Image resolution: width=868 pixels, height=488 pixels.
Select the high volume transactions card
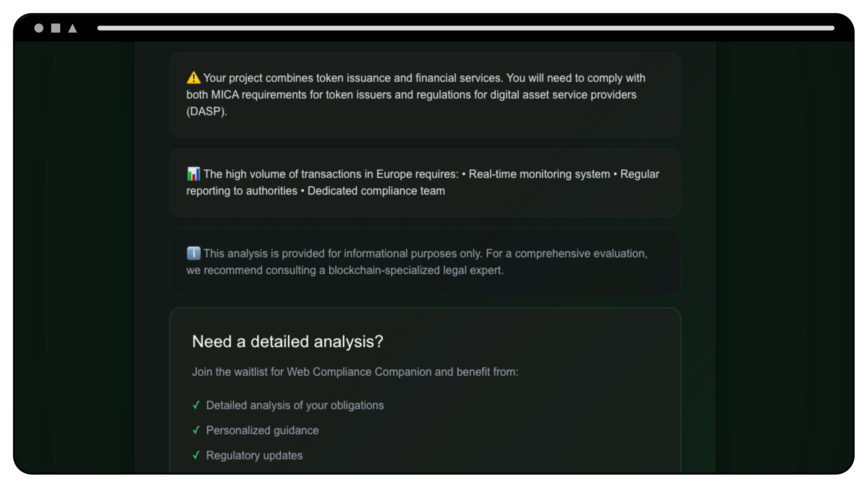tap(425, 182)
